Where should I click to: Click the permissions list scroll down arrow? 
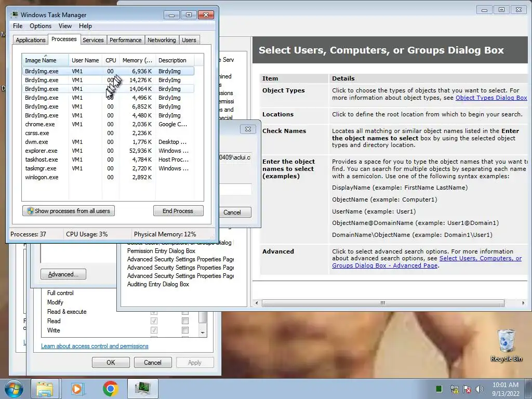pos(203,333)
